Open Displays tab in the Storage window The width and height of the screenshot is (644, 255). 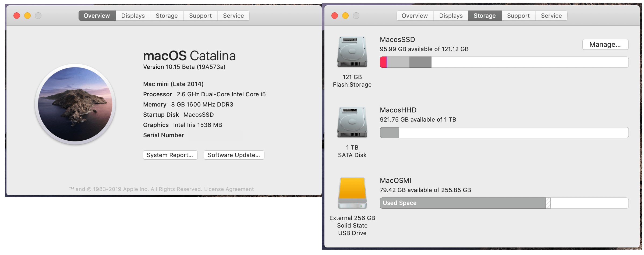point(451,16)
